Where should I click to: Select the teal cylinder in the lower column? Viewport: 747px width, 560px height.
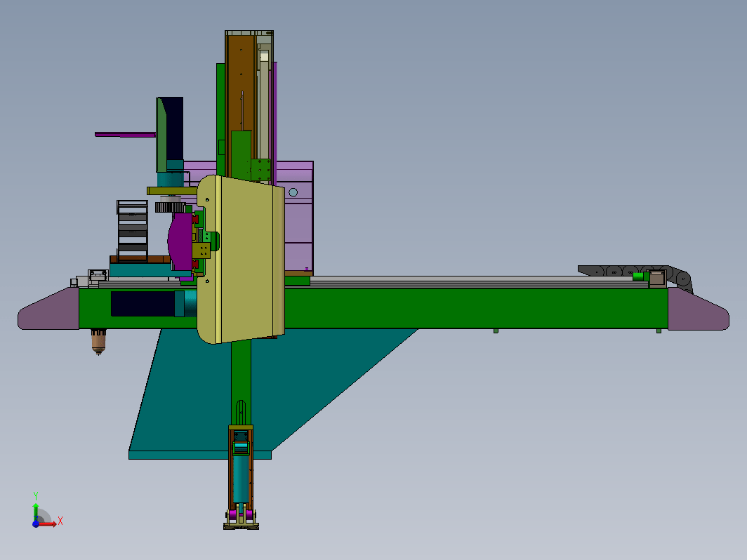(242, 479)
